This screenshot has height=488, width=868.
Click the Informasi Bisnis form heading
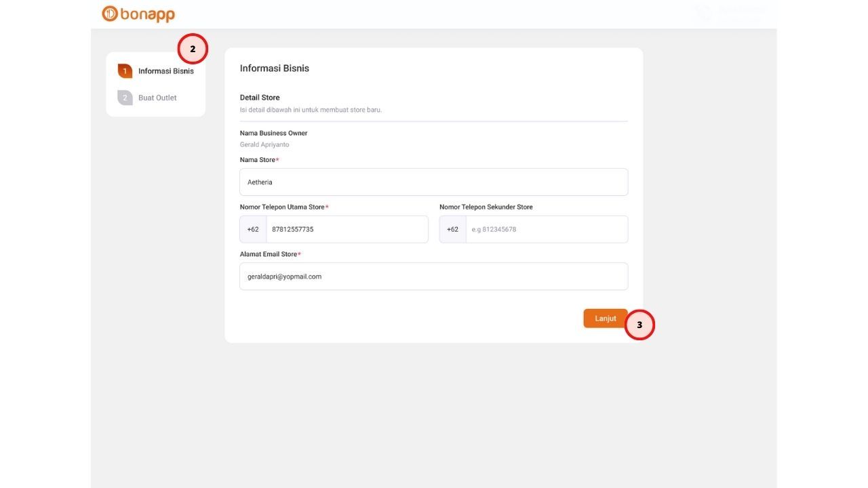[x=275, y=68]
